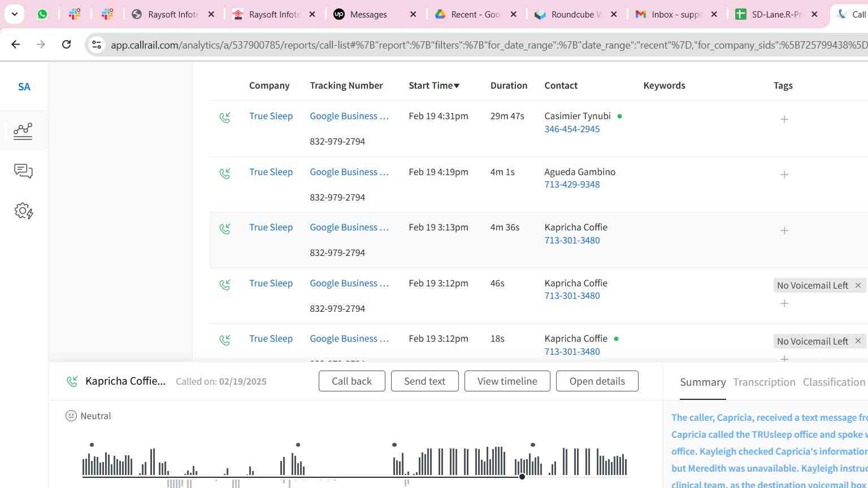868x488 pixels.
Task: Open Google Business tracking link in 4:31pm row
Action: [x=349, y=116]
